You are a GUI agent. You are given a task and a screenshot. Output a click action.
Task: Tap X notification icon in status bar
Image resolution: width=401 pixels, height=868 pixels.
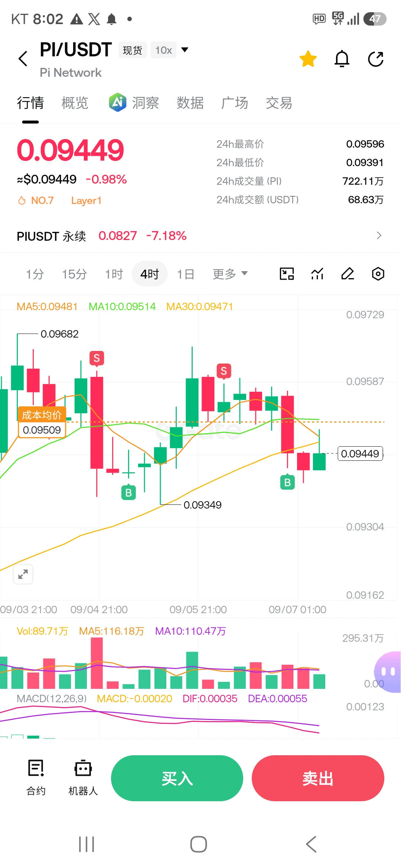[x=94, y=19]
